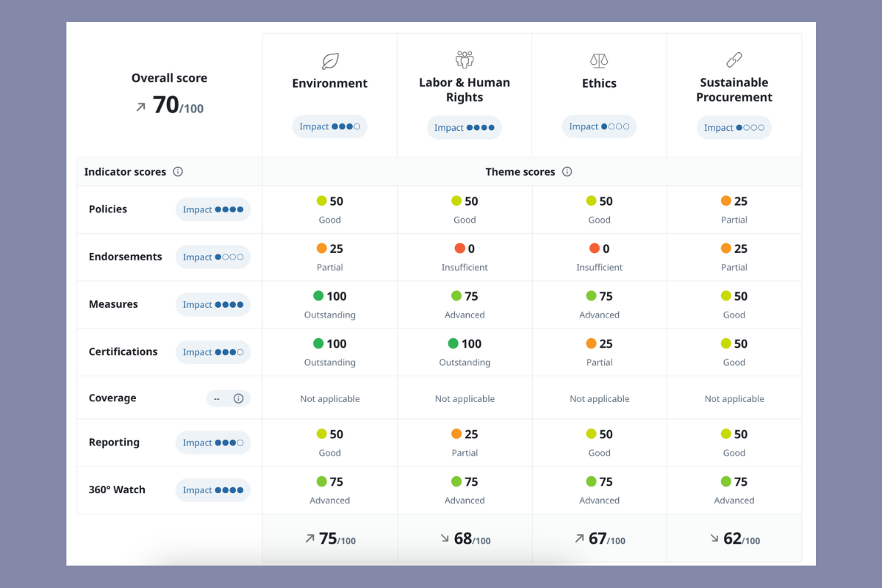
Task: Click the Overall score 70/100 value
Action: coord(178,106)
